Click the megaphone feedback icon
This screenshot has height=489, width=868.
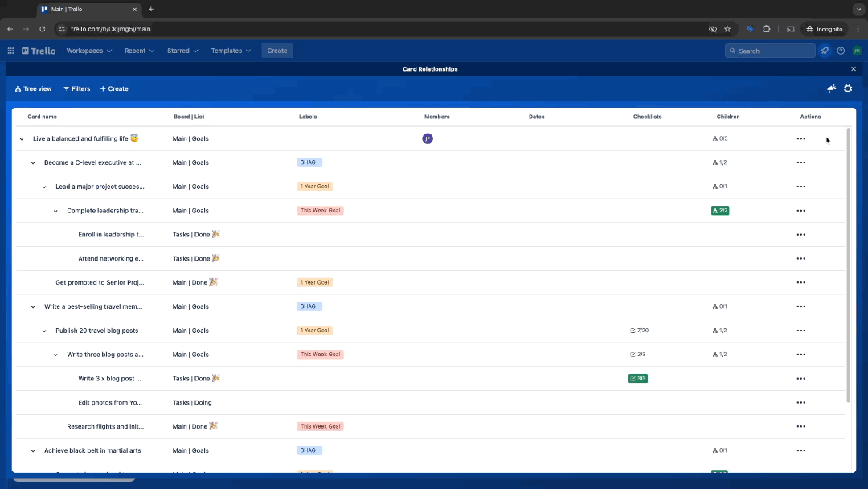click(x=831, y=88)
